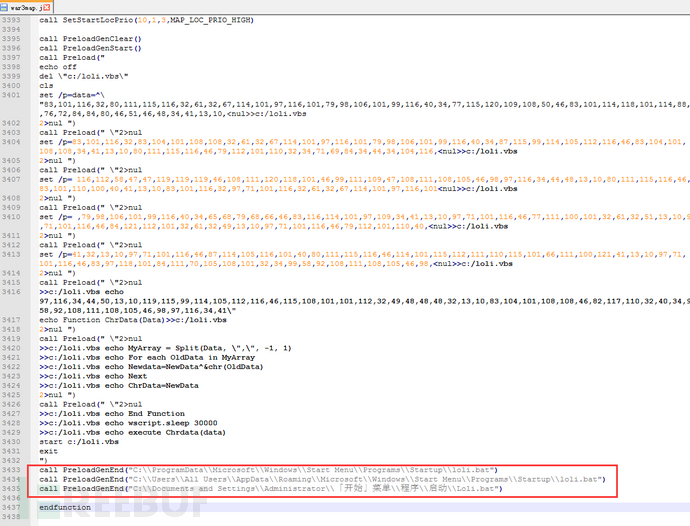Image resolution: width=690 pixels, height=526 pixels.
Task: Click the line containing 'MyArray = Split(Data'
Action: (165, 348)
